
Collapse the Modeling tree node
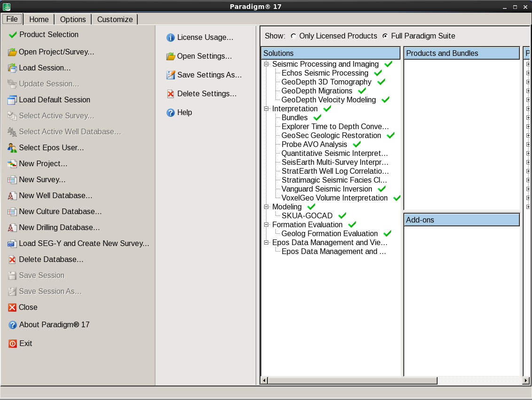pos(266,207)
